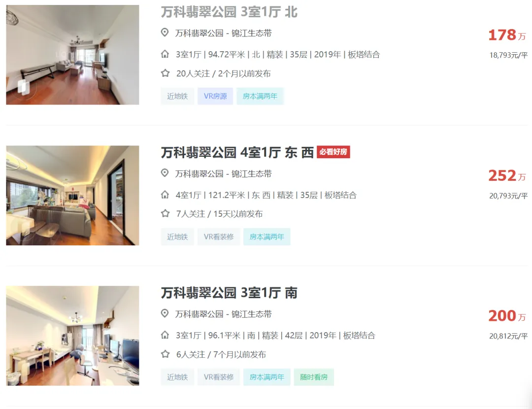Click house icon beside 121.2平米 details
This screenshot has width=532, height=409.
pyautogui.click(x=165, y=195)
